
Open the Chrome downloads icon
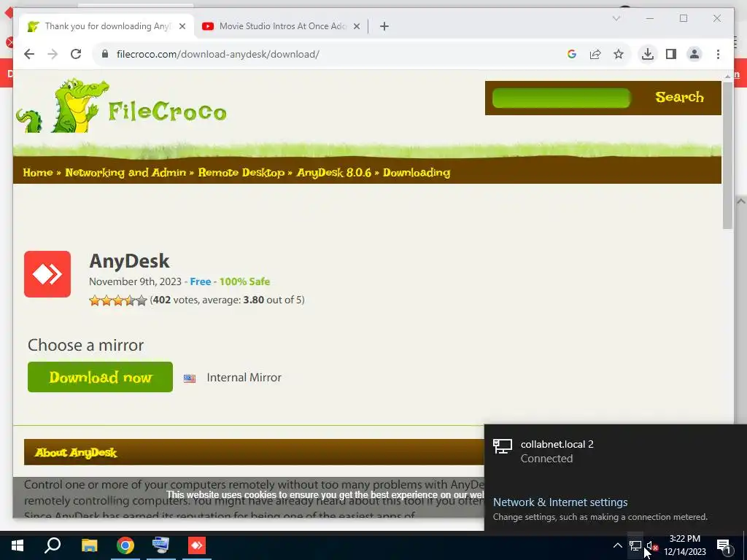[x=648, y=54]
